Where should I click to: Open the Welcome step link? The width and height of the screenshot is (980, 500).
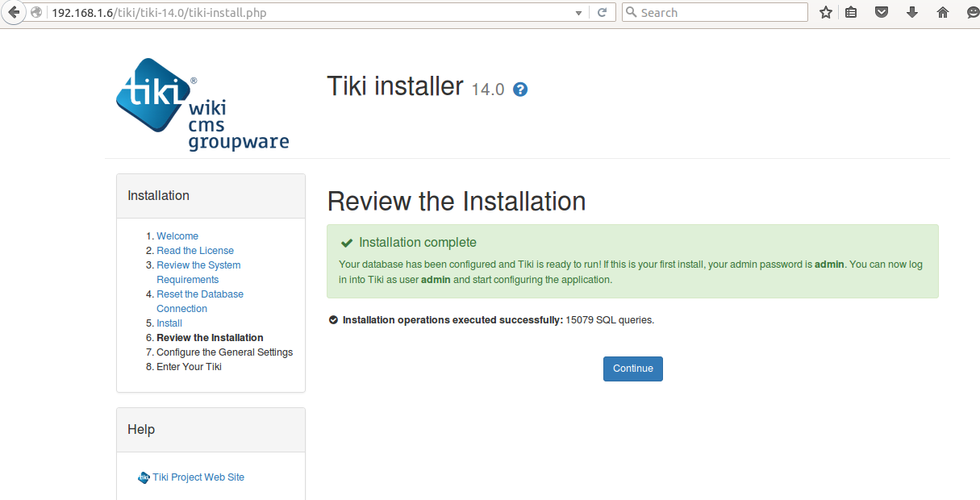pos(177,236)
